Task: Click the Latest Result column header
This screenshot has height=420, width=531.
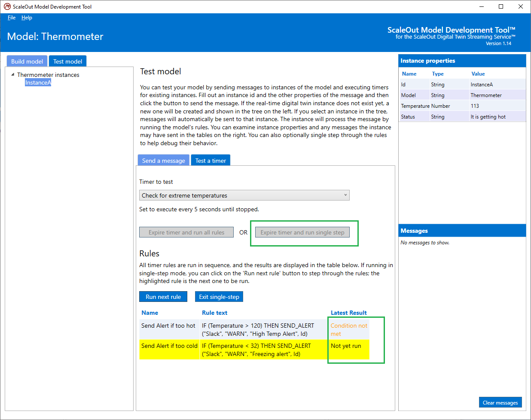Action: (x=349, y=313)
